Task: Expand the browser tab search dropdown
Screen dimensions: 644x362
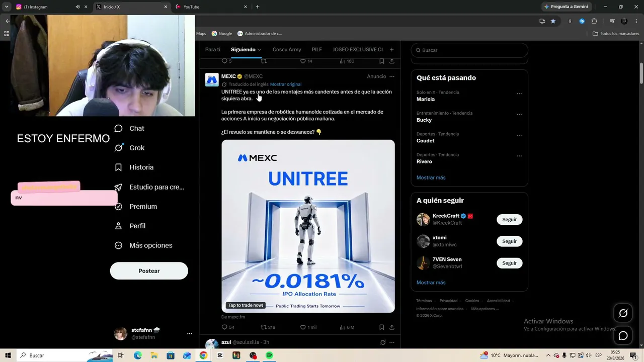Action: tap(7, 7)
